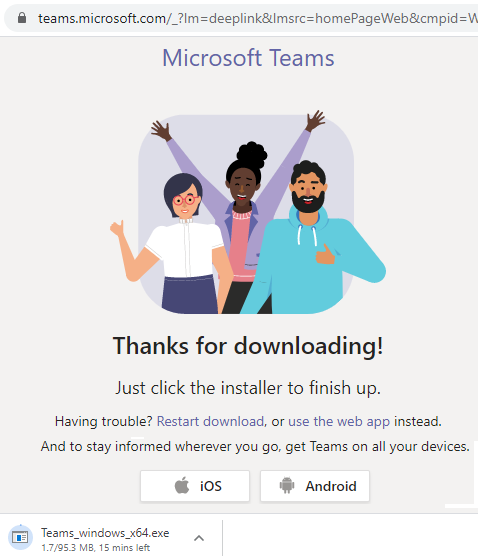Focus the teams.microsoft.com address bar

258,18
